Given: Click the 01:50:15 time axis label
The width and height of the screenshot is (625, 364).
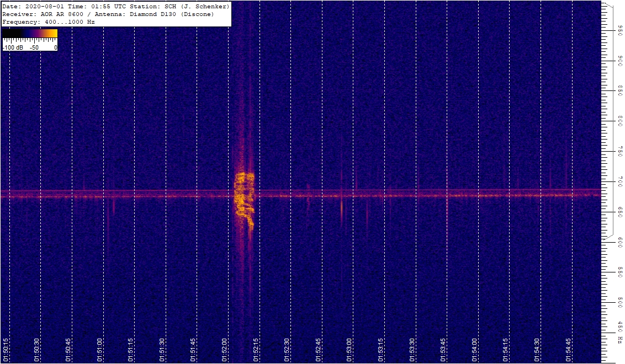Looking at the screenshot, I should click(6, 351).
